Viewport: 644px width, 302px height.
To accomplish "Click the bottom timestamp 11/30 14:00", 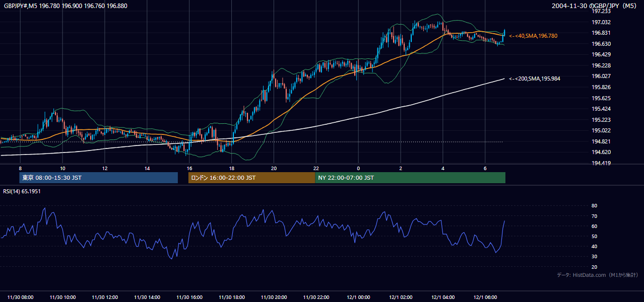I will tap(147, 297).
